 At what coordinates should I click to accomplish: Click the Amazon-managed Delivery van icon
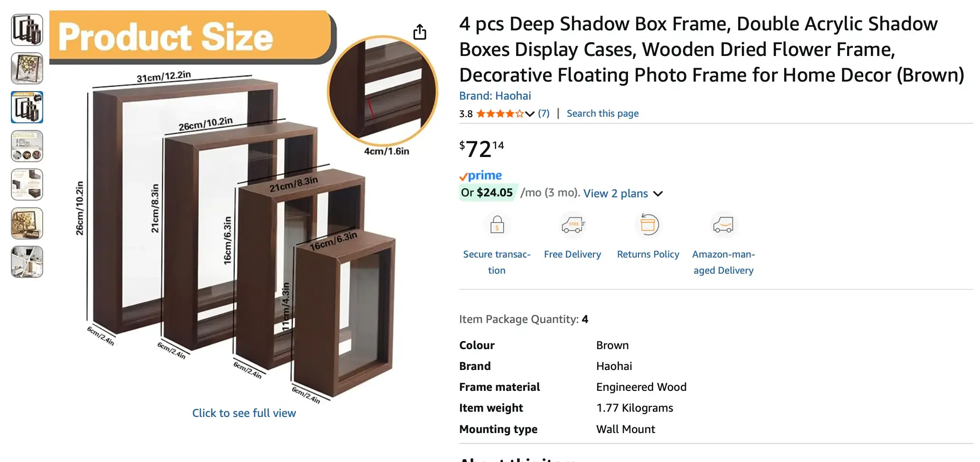(723, 225)
